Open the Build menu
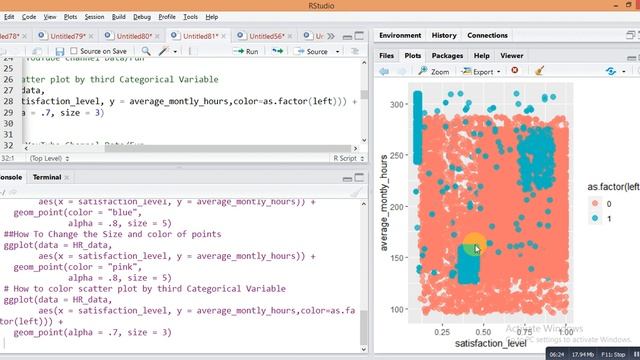This screenshot has width=640, height=360. click(118, 17)
